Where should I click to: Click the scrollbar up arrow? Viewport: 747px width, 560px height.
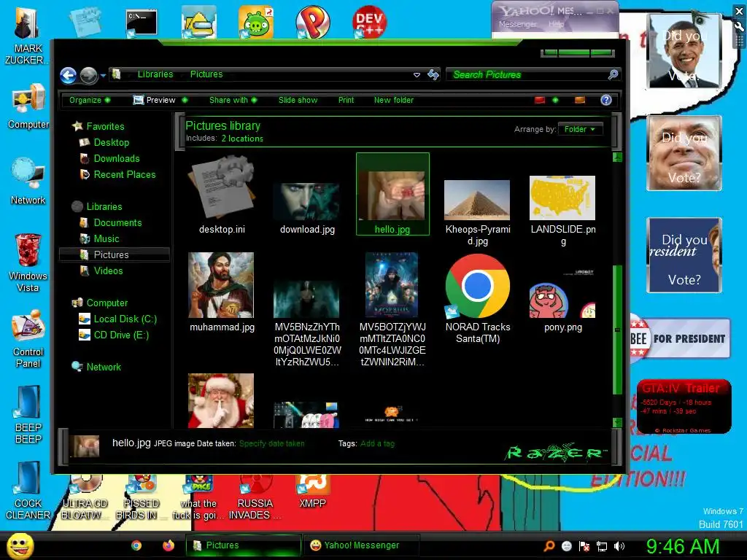point(617,157)
